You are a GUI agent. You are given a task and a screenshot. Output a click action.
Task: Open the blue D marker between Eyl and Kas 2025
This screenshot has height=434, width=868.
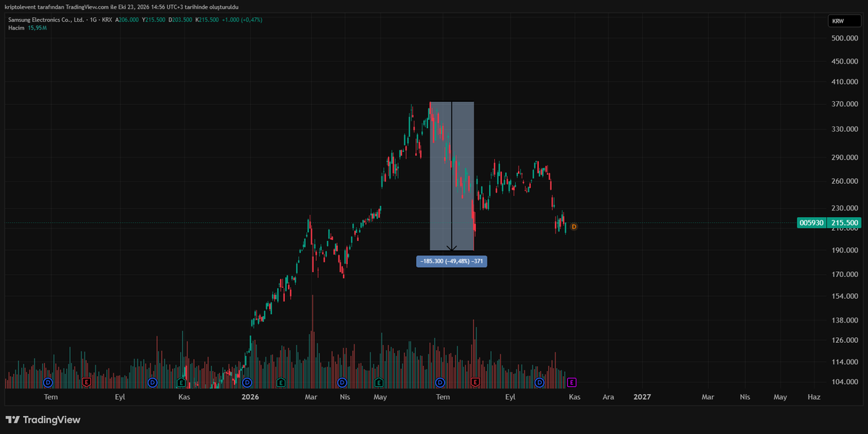pos(152,381)
